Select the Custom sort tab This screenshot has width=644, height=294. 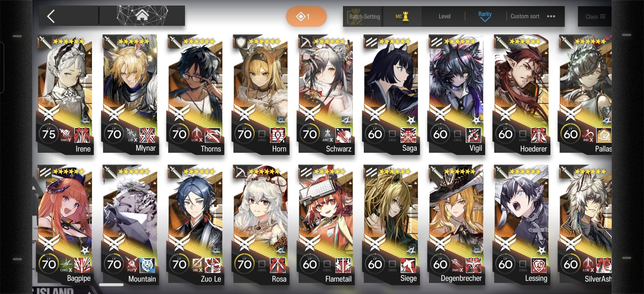[x=525, y=16]
